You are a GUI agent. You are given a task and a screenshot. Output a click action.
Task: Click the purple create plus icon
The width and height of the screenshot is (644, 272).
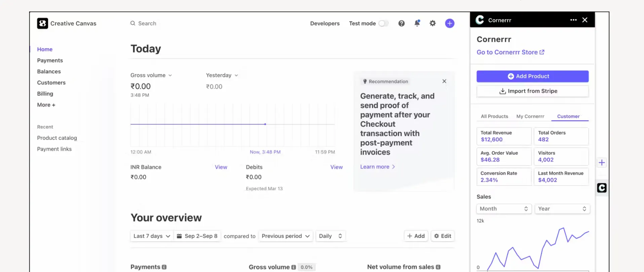(450, 23)
